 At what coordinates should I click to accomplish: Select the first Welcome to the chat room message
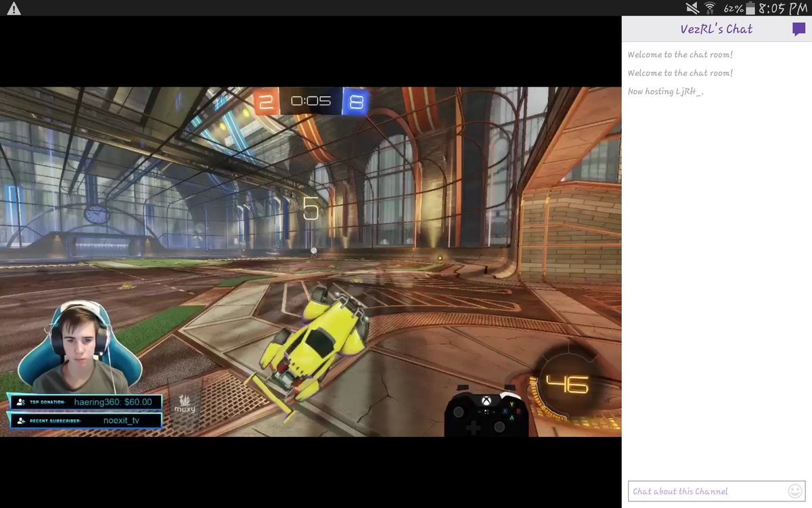pyautogui.click(x=679, y=54)
